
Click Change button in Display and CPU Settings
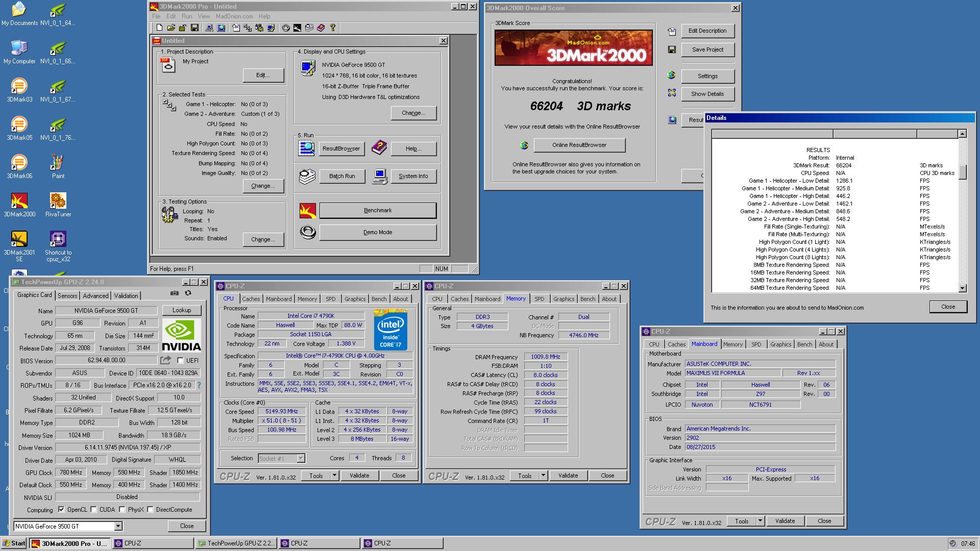point(413,113)
